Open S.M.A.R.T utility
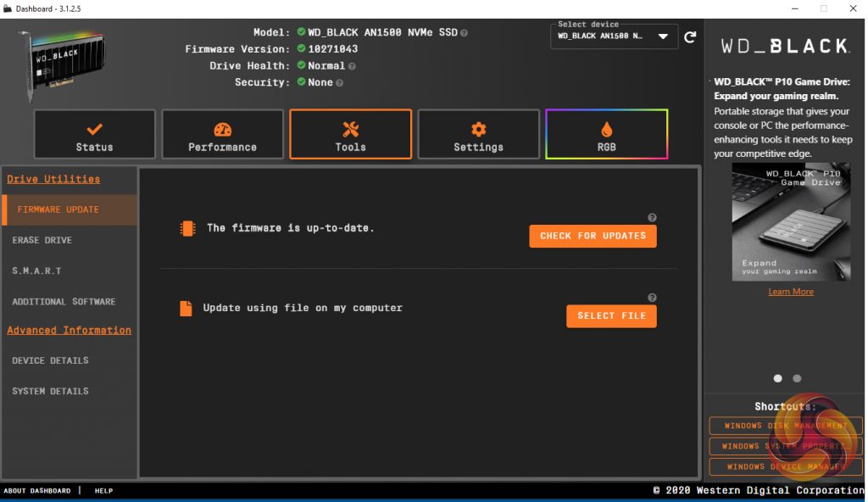 [x=36, y=271]
